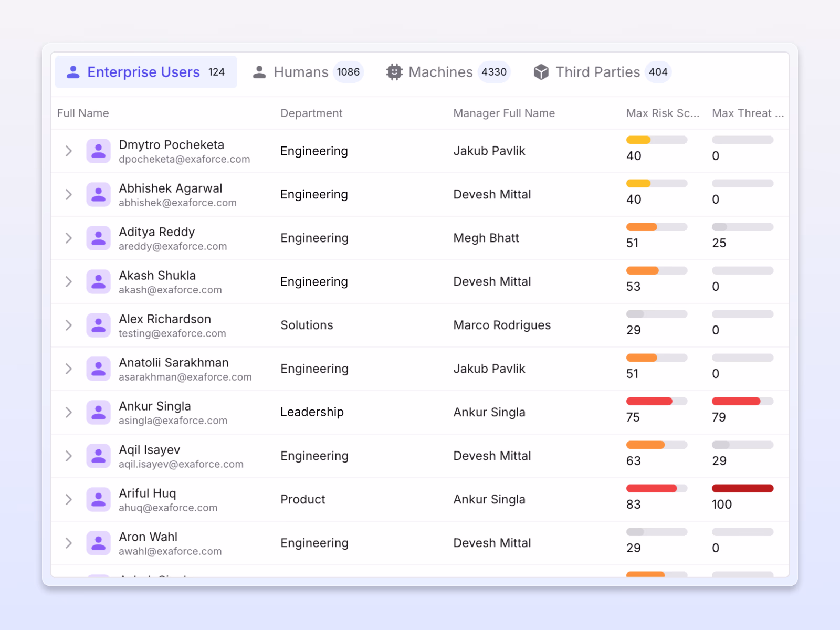Click the 4330 Machines count badge
Viewport: 840px width, 630px height.
pyautogui.click(x=493, y=72)
